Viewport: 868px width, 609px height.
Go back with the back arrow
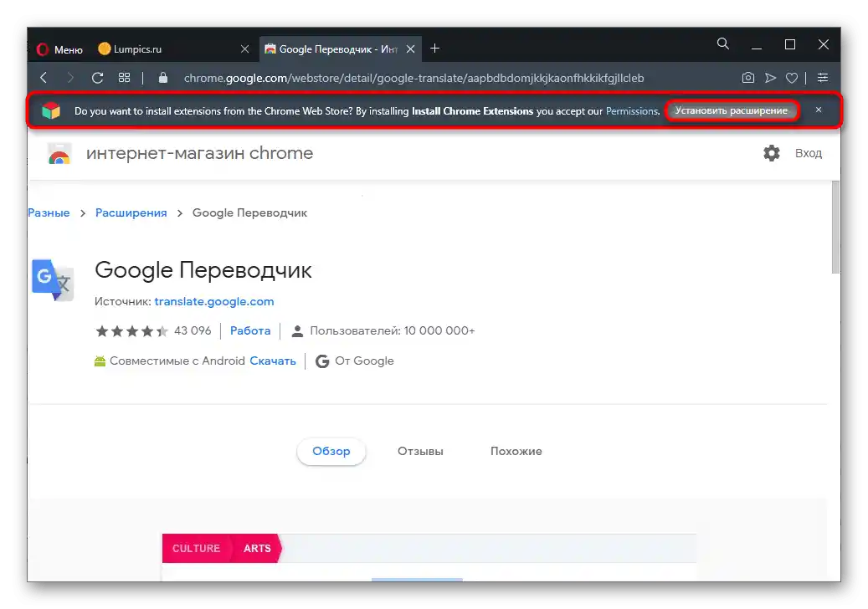coord(44,78)
